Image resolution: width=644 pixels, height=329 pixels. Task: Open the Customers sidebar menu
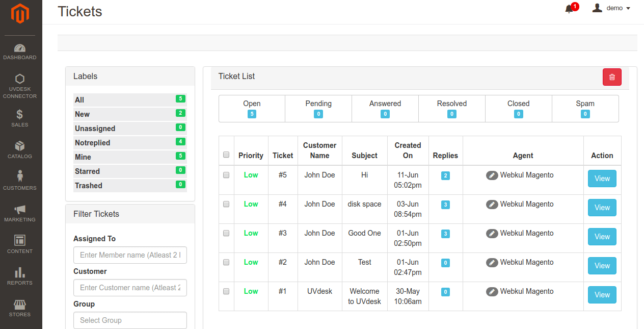pyautogui.click(x=20, y=181)
